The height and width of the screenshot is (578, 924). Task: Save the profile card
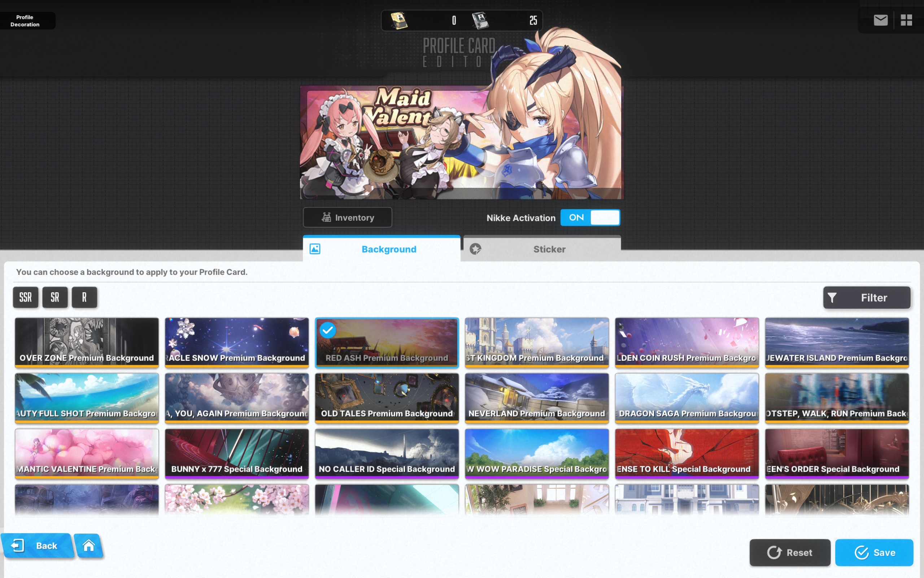pos(874,552)
